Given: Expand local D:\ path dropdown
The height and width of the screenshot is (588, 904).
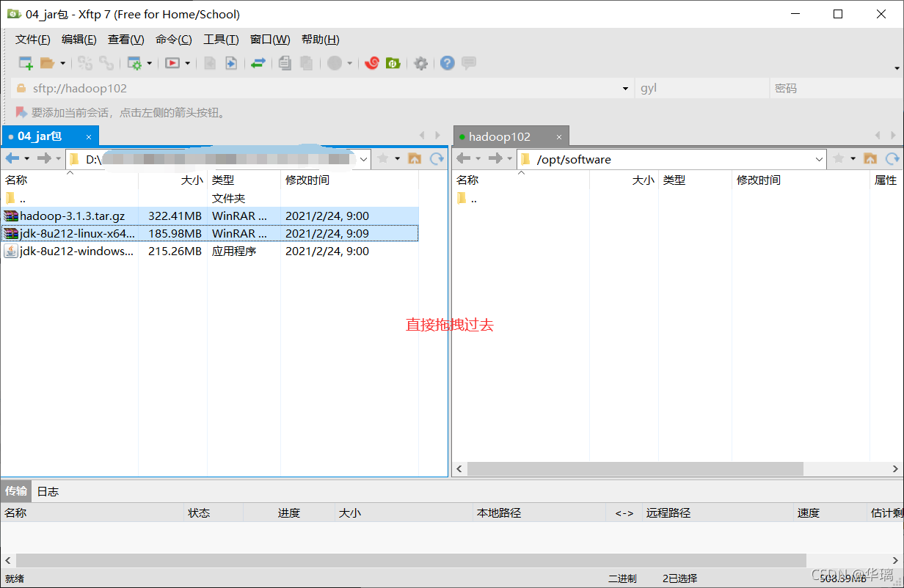Looking at the screenshot, I should coord(364,159).
